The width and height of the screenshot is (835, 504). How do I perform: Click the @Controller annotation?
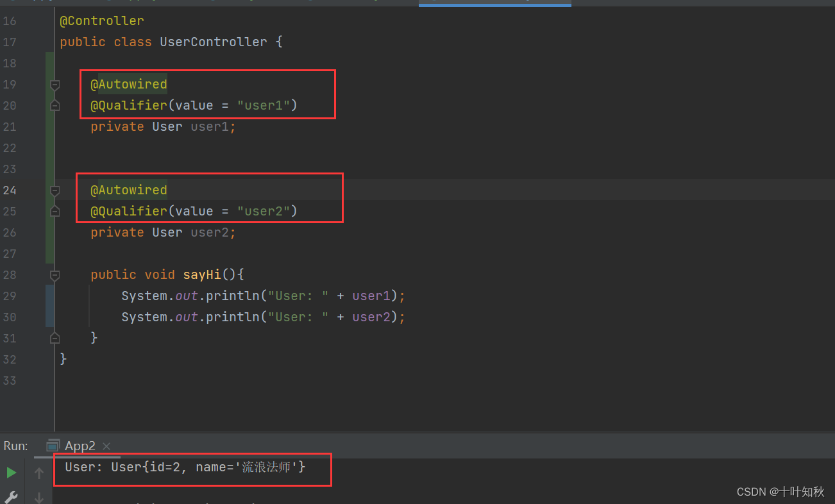coord(102,21)
